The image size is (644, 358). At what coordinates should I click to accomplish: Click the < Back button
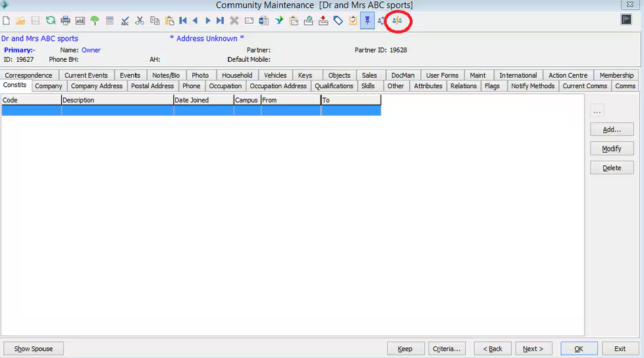click(493, 349)
